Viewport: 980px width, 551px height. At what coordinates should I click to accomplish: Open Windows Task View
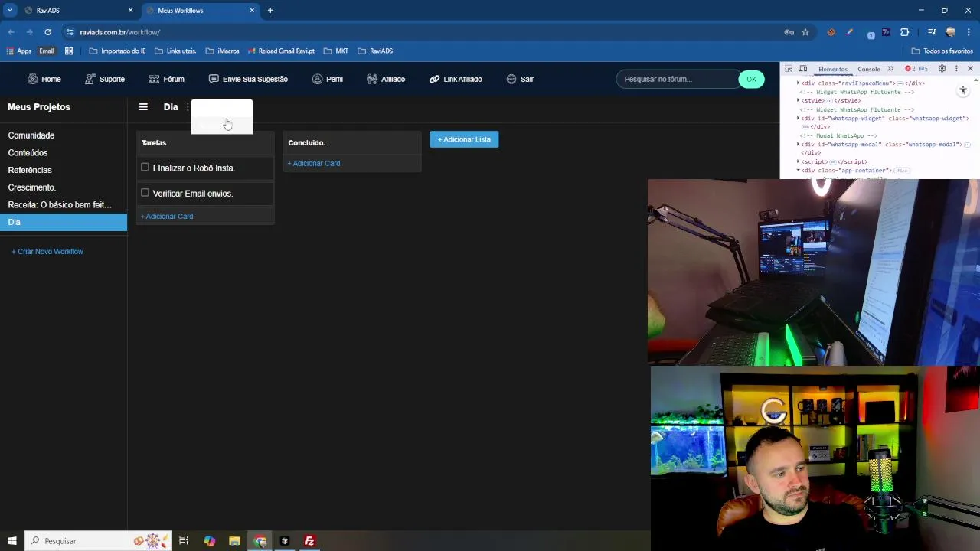coord(184,541)
